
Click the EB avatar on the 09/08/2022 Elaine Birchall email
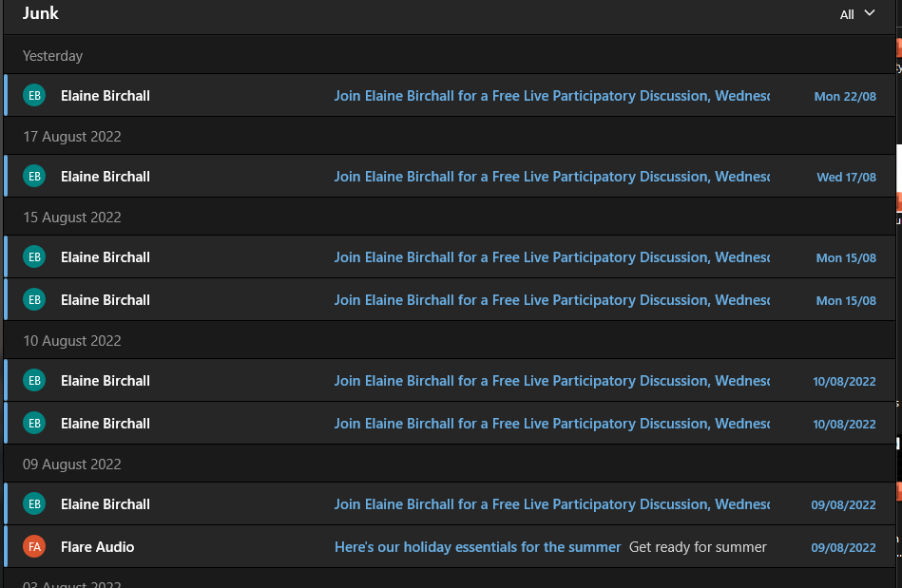[34, 504]
